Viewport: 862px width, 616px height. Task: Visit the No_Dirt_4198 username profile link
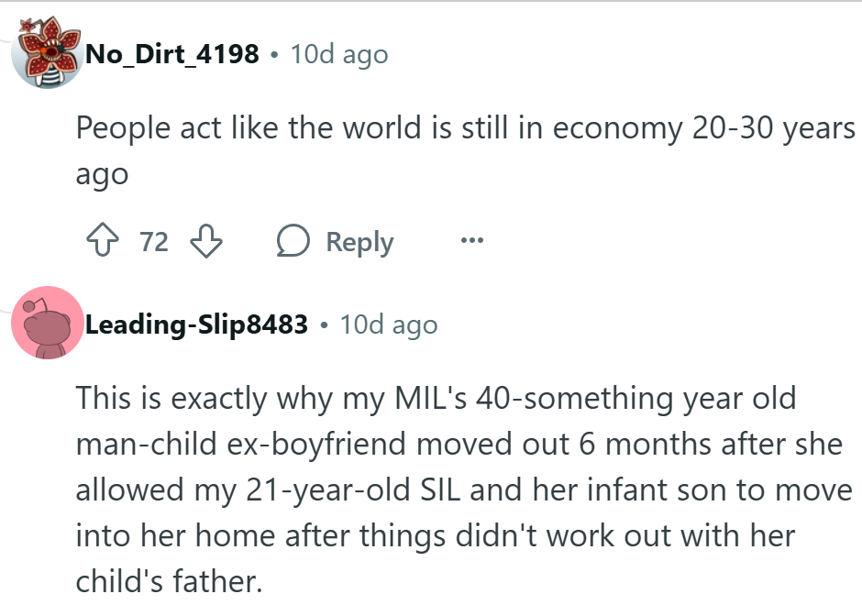pyautogui.click(x=171, y=54)
